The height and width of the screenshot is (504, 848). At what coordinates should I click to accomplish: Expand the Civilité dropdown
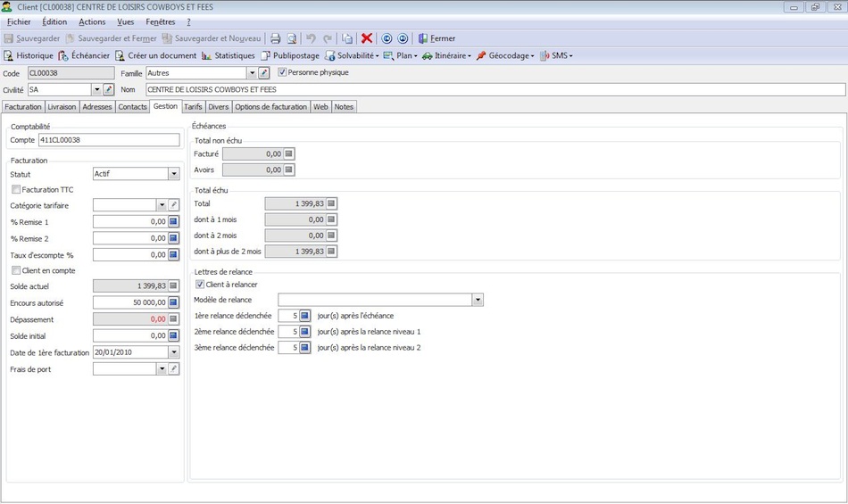96,90
